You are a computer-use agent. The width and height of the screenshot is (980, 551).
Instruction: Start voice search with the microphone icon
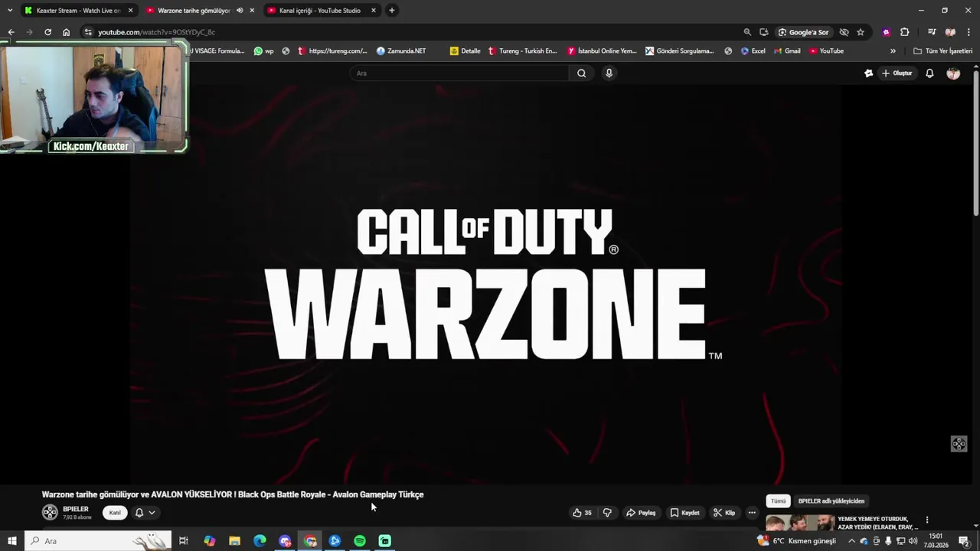pyautogui.click(x=609, y=73)
